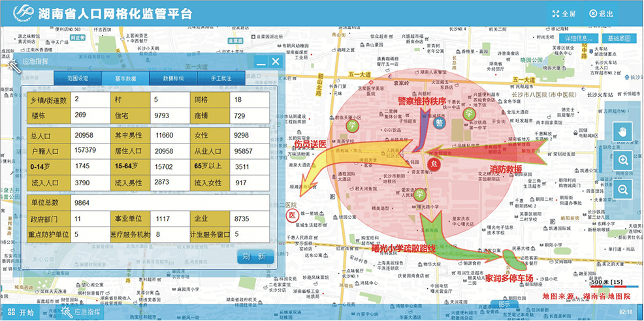Click the 政府部门 label cell
644x321 pixels.
49,219
